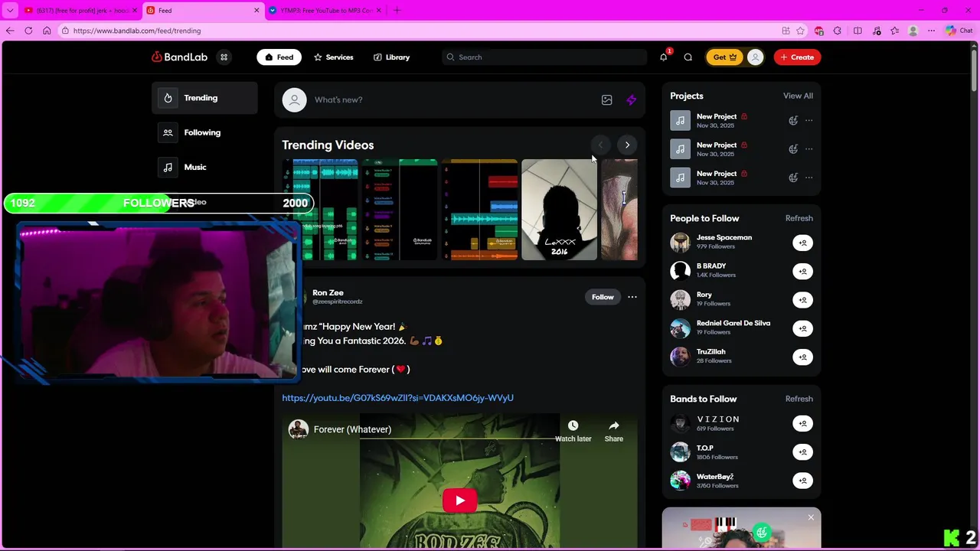Play the Forever (Whatever) YouTube video
Screen dimensions: 980x551
[459, 501]
